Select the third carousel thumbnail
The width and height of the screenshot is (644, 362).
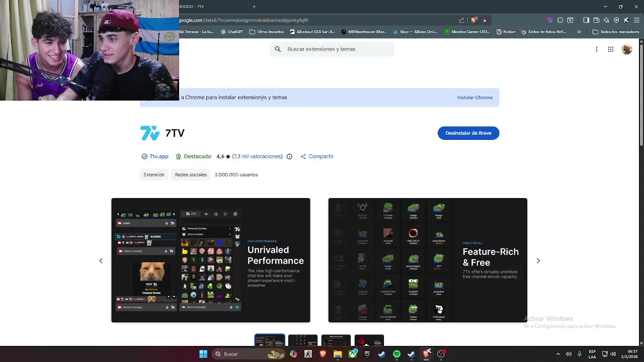[336, 340]
